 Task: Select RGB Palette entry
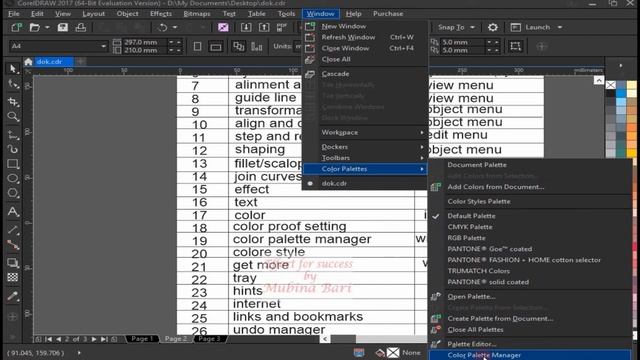point(530,238)
